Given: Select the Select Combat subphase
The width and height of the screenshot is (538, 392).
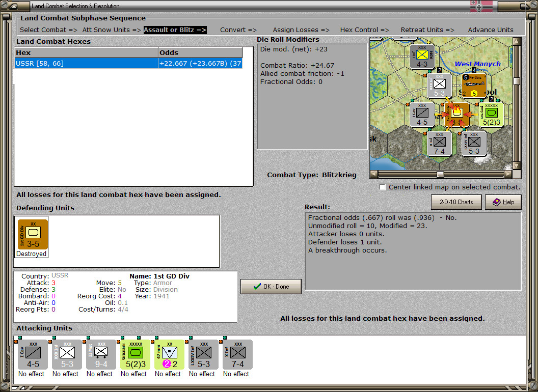Looking at the screenshot, I should [x=48, y=30].
